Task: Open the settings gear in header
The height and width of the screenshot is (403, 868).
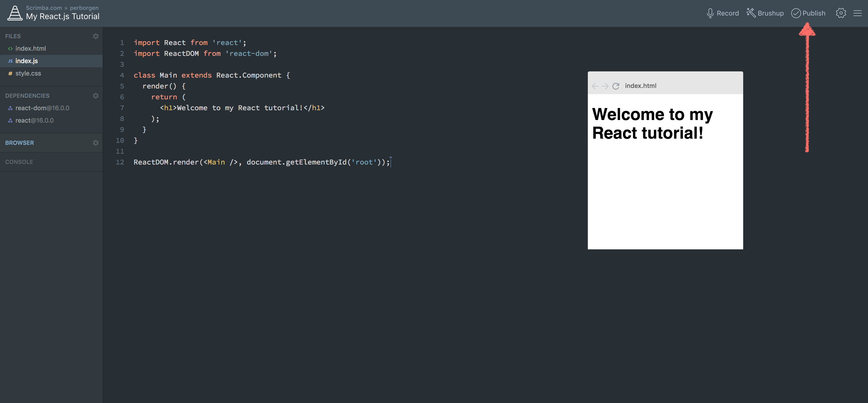Action: pos(841,13)
